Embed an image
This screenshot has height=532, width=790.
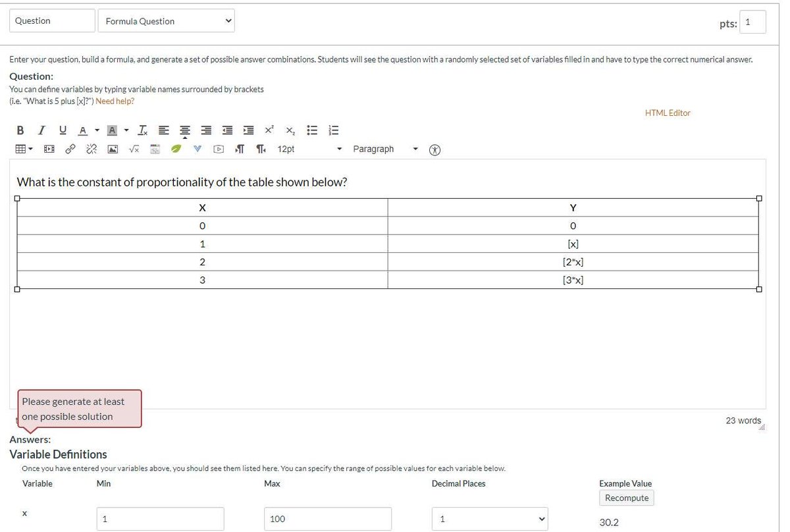[113, 149]
